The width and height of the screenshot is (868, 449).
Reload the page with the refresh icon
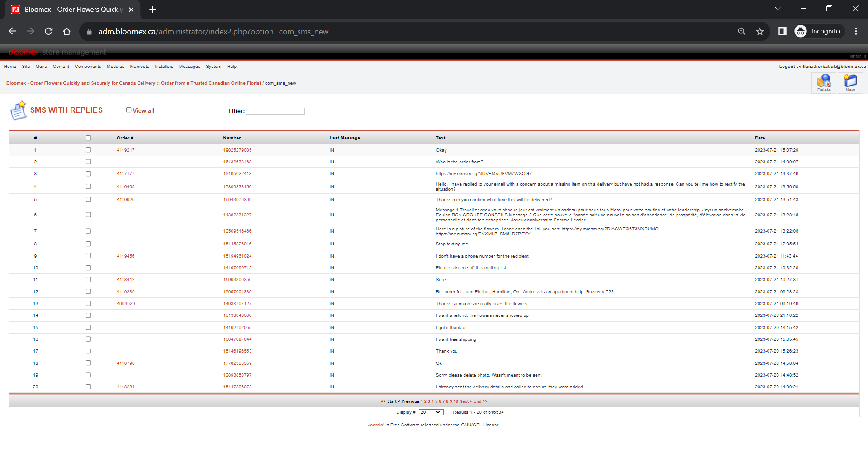[x=49, y=31]
